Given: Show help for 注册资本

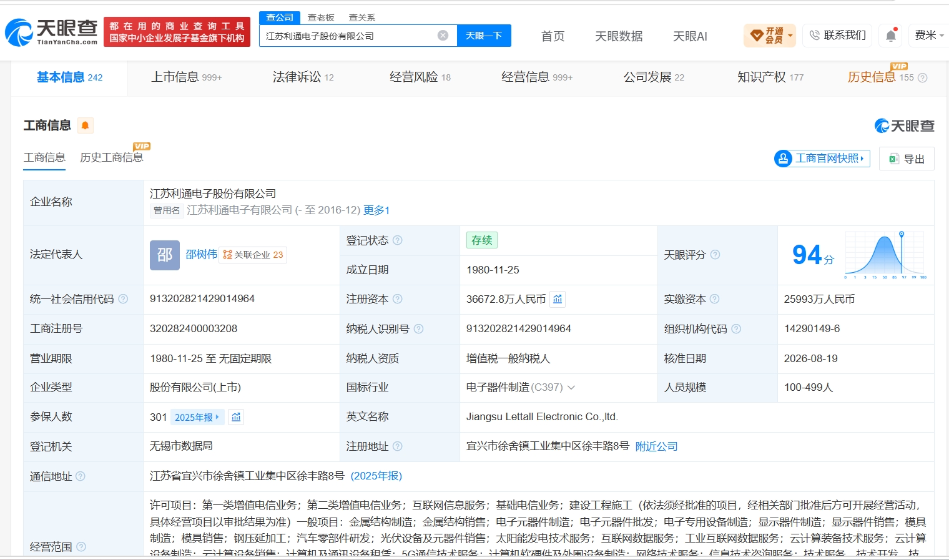Looking at the screenshot, I should (398, 299).
